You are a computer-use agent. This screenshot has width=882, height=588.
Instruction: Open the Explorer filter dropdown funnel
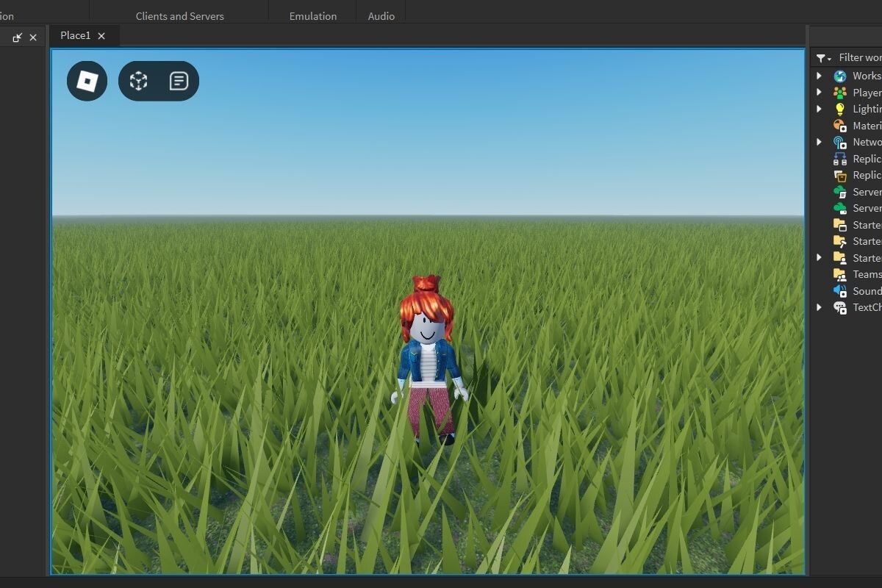[x=823, y=57]
